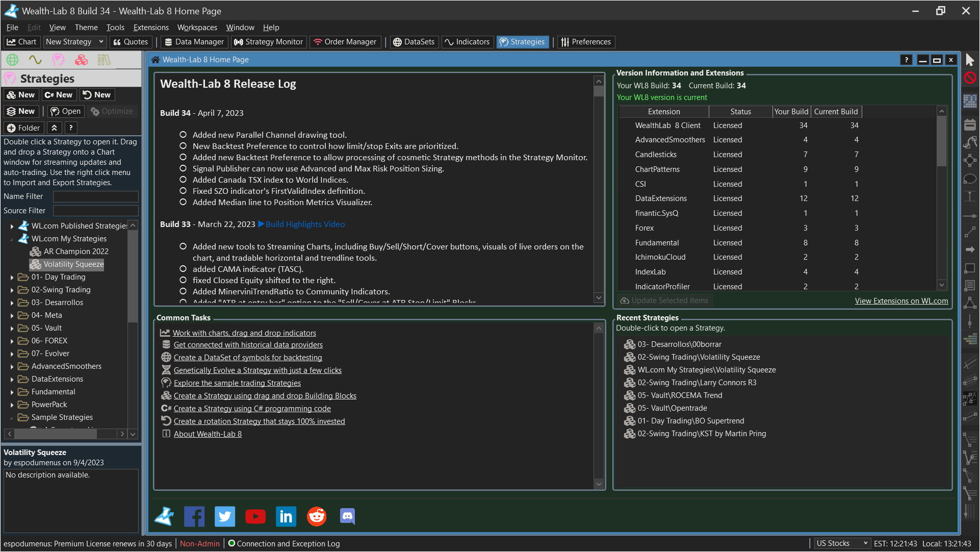Click the YouTube icon
This screenshot has height=552, width=980.
click(x=255, y=517)
